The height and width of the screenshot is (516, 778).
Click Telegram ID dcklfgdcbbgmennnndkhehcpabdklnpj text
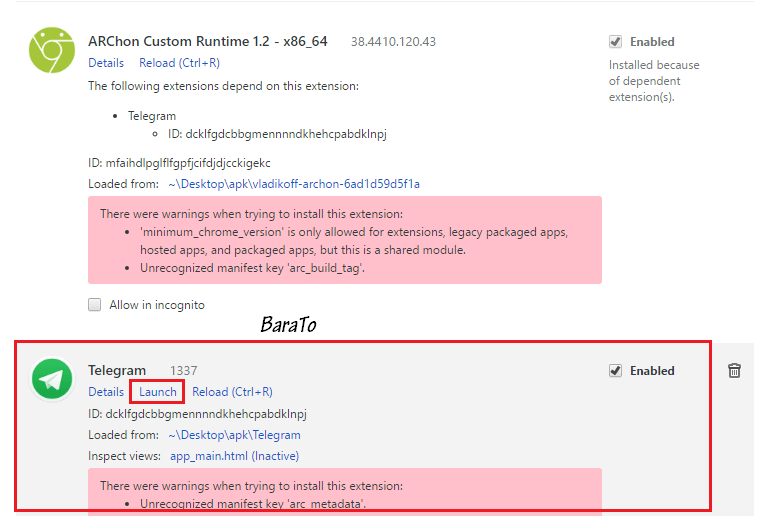coord(197,414)
